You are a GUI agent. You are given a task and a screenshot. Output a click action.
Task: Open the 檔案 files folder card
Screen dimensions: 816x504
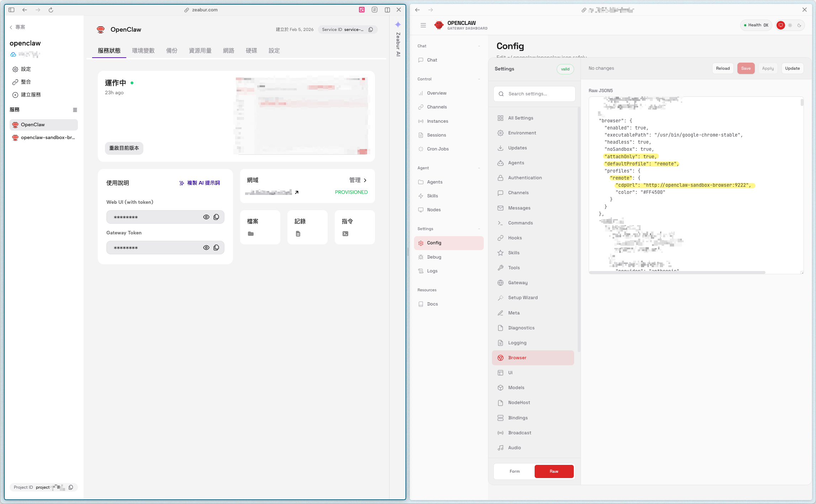260,227
